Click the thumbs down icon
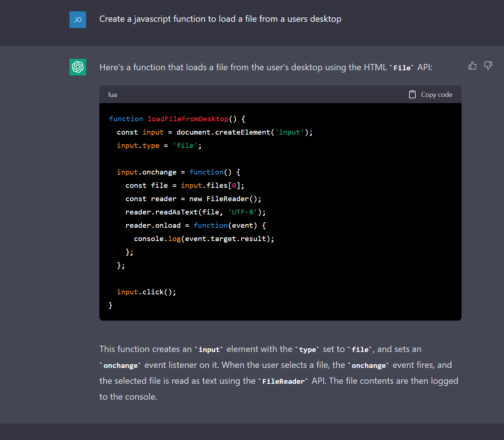The height and width of the screenshot is (440, 504). (x=488, y=66)
